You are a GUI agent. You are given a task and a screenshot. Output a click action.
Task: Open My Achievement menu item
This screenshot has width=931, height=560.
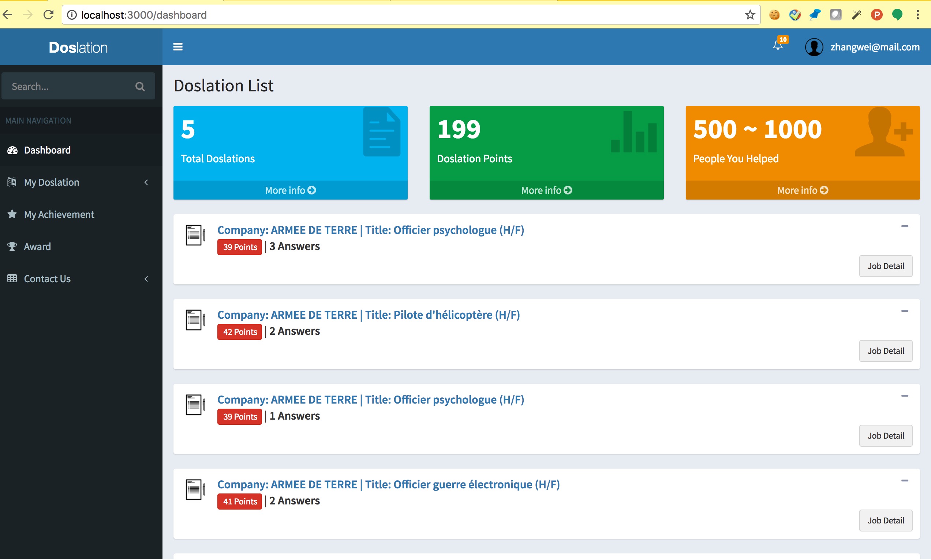coord(59,214)
